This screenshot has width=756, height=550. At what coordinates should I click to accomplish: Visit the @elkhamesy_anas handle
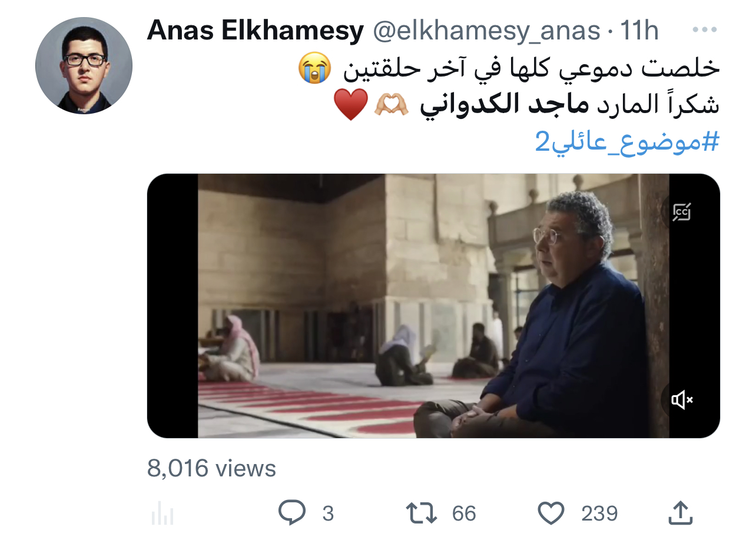coord(486,31)
